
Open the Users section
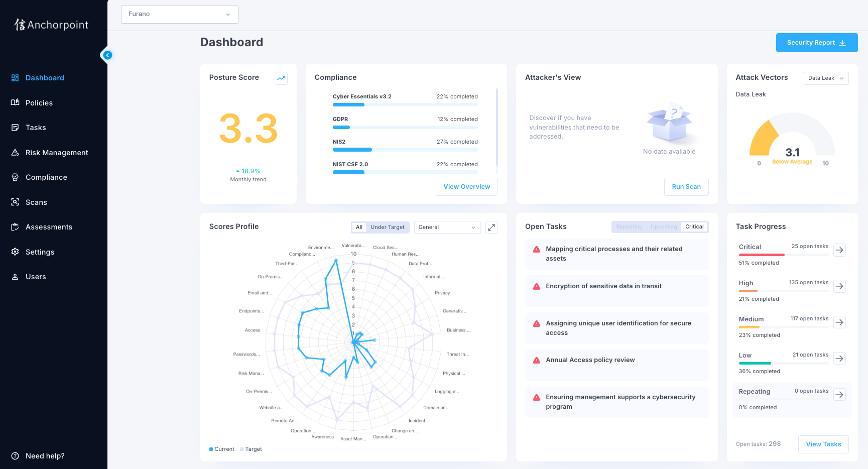[35, 277]
